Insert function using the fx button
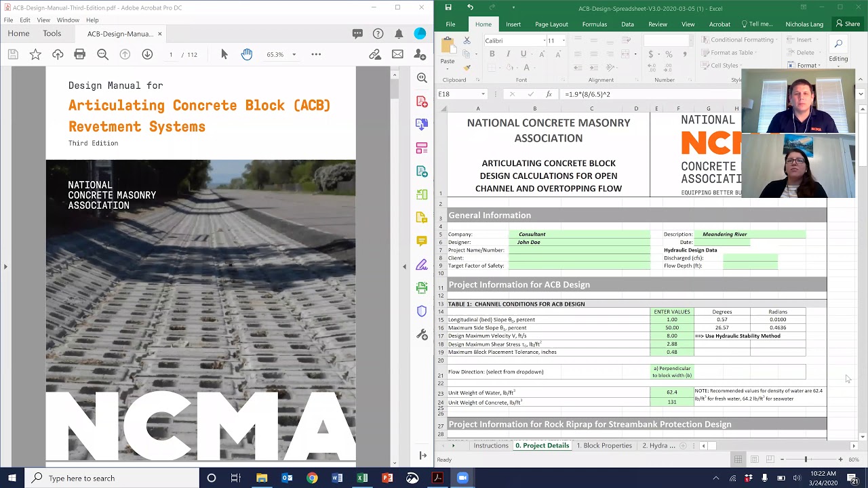868x488 pixels. (549, 94)
